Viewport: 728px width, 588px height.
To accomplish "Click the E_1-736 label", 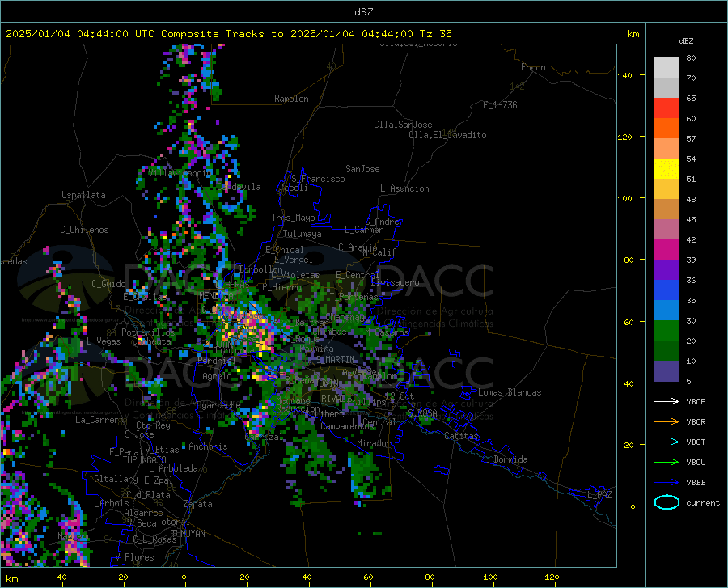I will tap(500, 105).
